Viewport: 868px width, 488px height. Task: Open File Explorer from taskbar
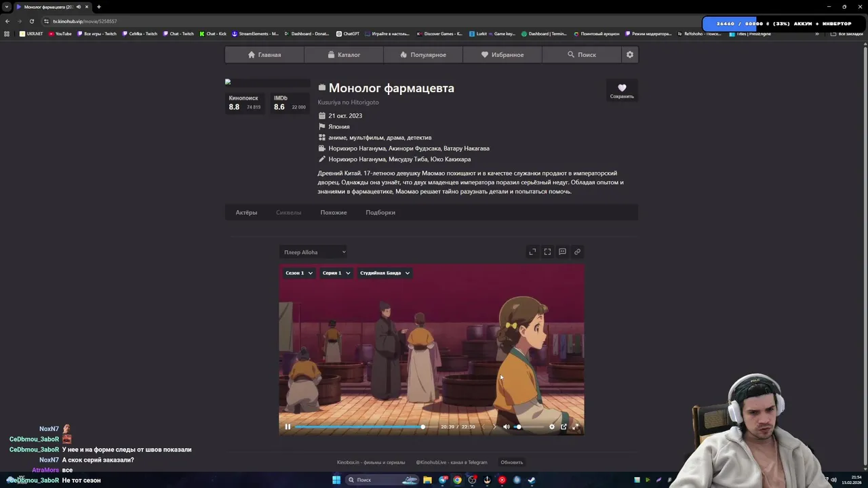(x=427, y=480)
